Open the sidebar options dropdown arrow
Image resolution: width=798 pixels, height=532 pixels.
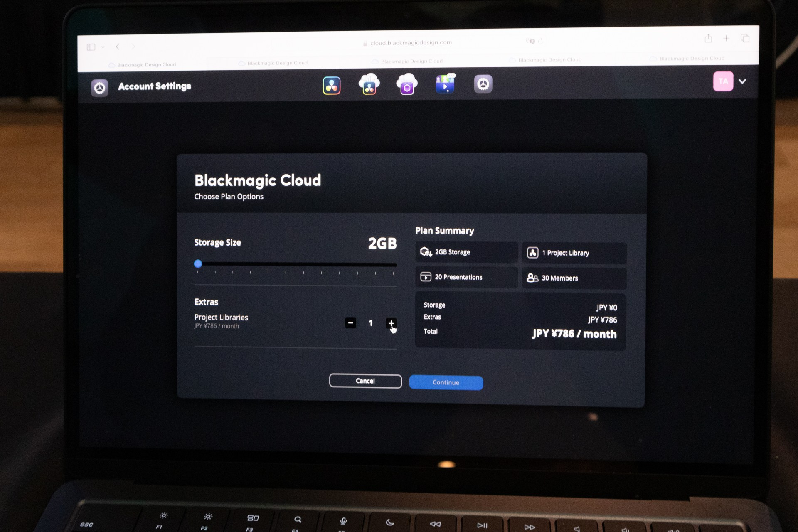(x=103, y=47)
